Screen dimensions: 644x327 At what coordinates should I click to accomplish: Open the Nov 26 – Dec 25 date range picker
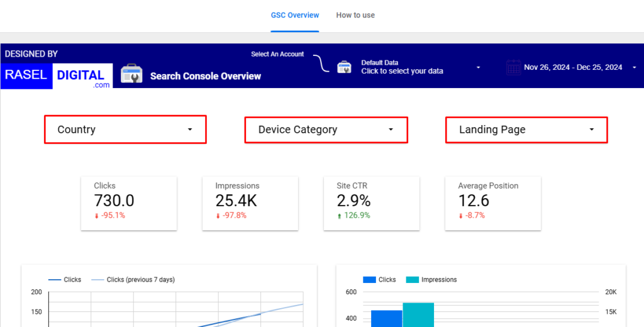pyautogui.click(x=572, y=67)
